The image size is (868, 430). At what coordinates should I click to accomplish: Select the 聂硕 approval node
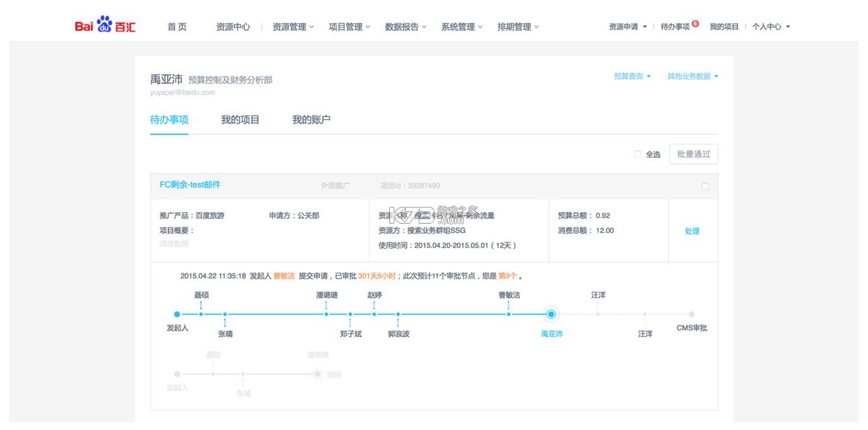(x=201, y=315)
